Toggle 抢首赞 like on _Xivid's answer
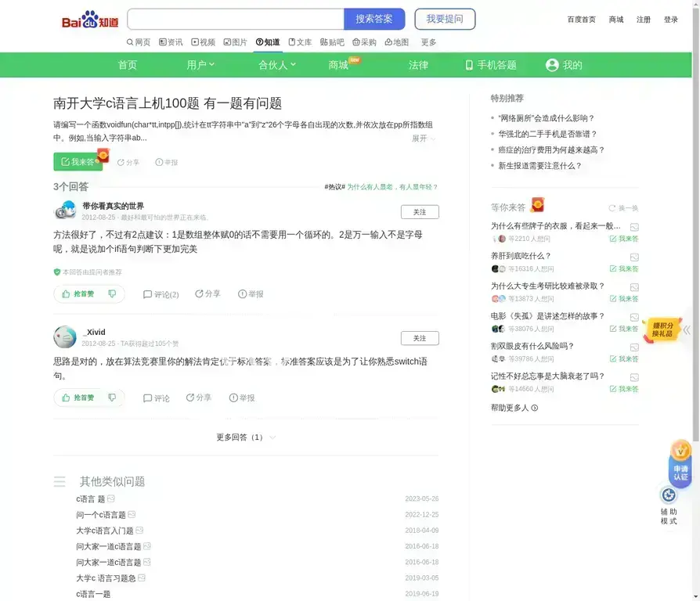700x601 pixels. coord(78,398)
